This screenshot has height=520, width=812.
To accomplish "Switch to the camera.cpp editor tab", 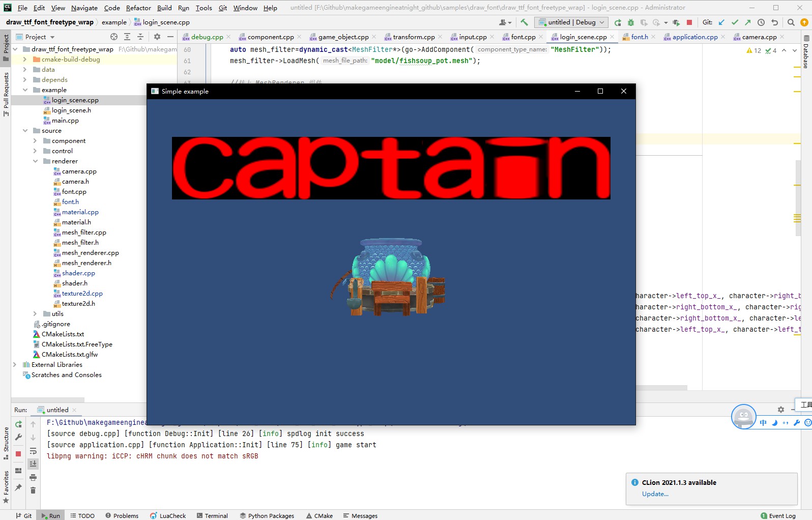I will [x=759, y=37].
